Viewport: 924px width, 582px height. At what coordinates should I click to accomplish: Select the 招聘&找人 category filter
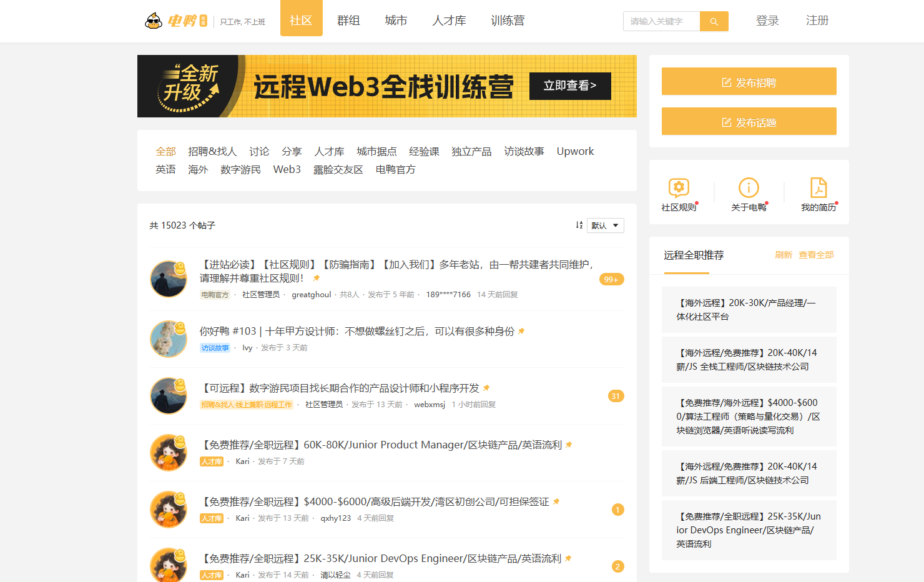(x=212, y=151)
